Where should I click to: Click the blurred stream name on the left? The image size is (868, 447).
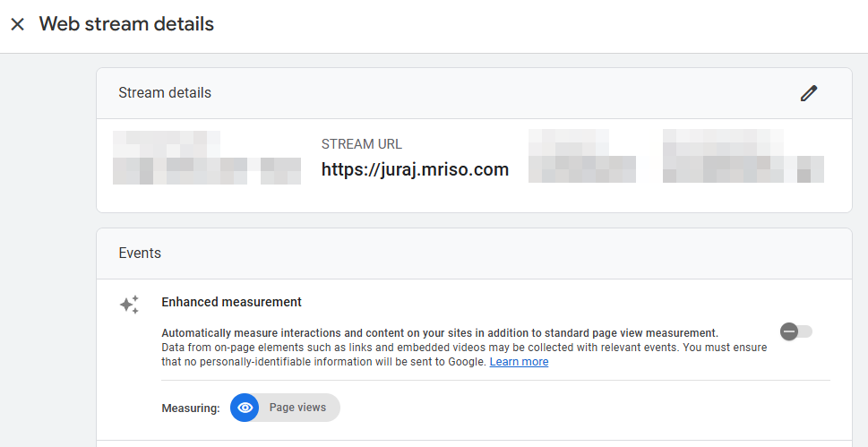206,158
